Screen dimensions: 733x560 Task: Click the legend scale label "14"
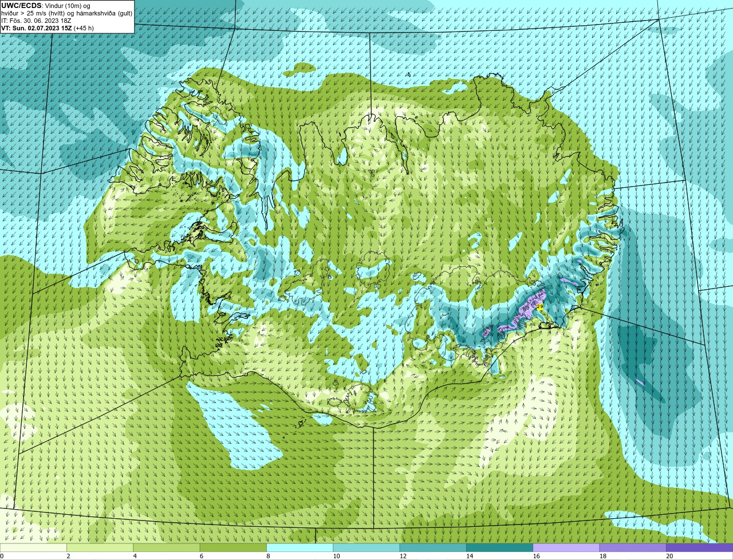click(470, 556)
